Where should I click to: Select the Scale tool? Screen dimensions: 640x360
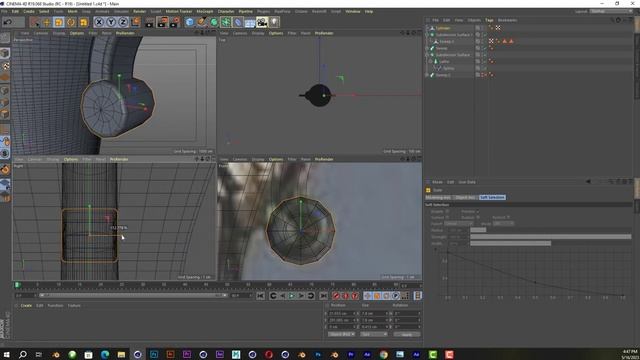point(59,22)
